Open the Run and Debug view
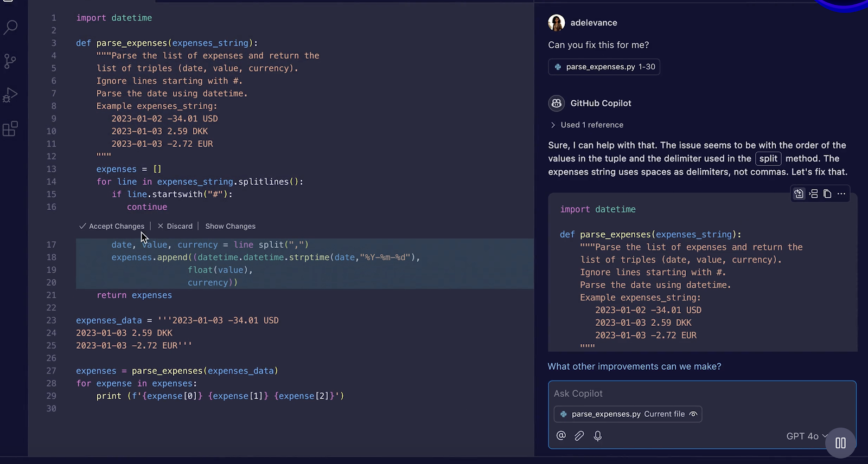The height and width of the screenshot is (464, 868). (x=10, y=95)
